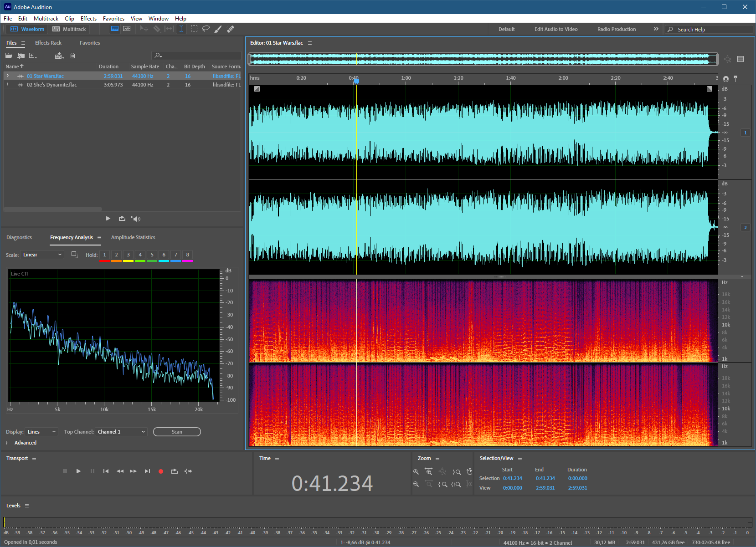Image resolution: width=756 pixels, height=547 pixels.
Task: Expand 02 She's Dynamite.flac row
Action: tap(8, 84)
